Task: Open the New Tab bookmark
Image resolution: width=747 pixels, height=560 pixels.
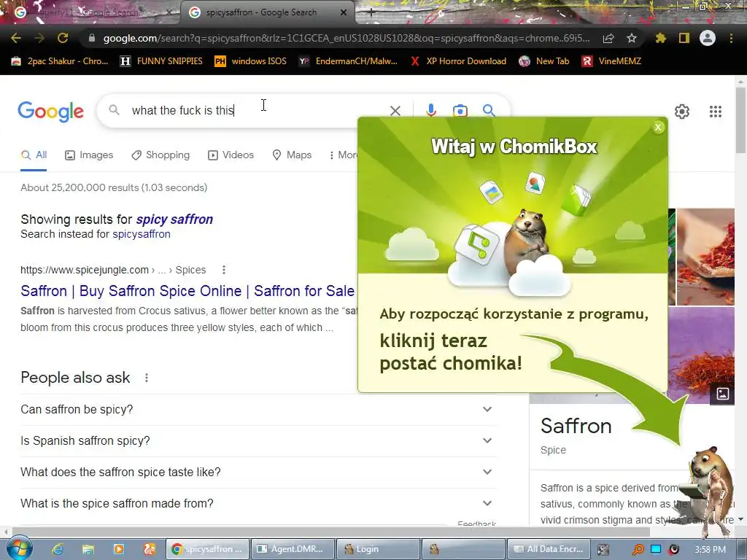Action: coord(544,61)
